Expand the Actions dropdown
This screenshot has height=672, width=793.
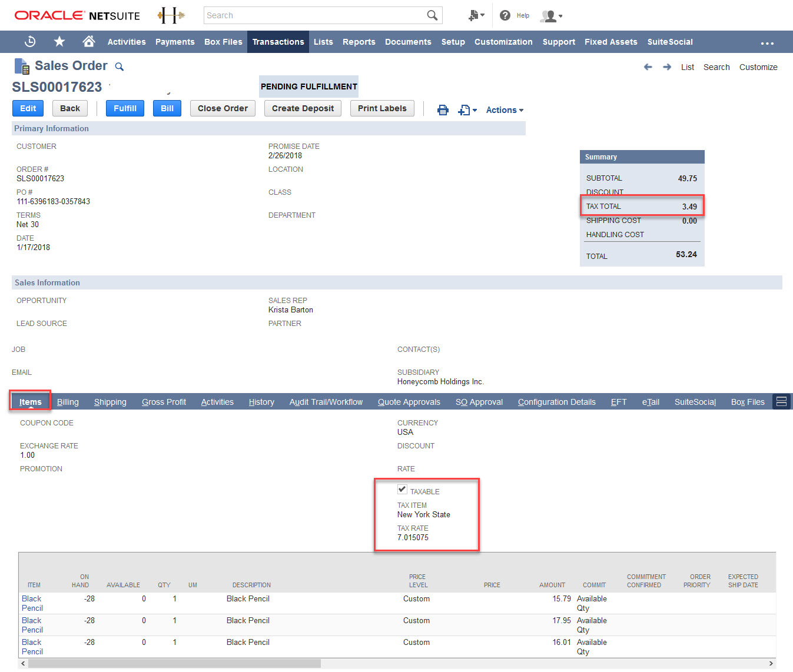505,110
